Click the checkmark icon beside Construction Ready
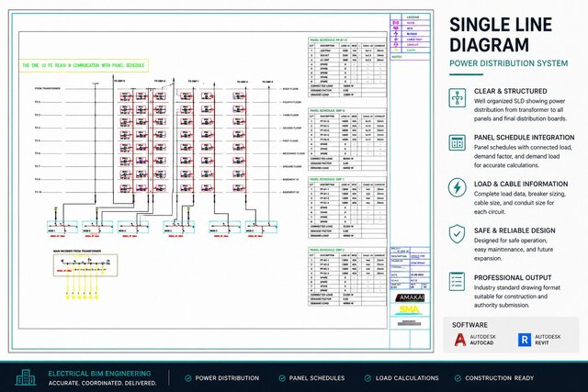 [458, 378]
